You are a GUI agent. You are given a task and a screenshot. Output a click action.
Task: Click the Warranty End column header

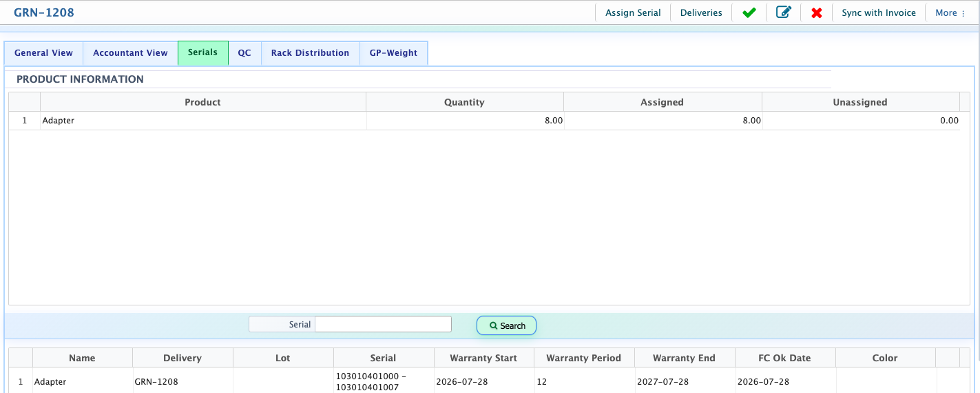click(x=684, y=358)
